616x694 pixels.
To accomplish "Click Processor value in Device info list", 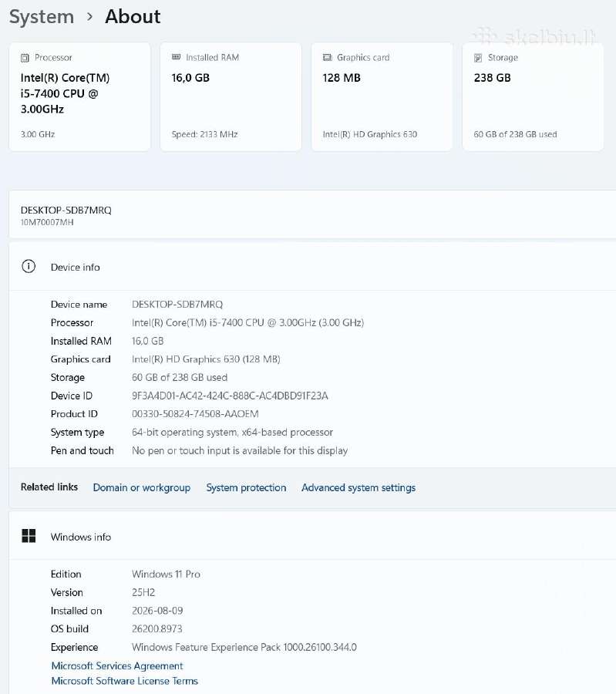I will (247, 322).
